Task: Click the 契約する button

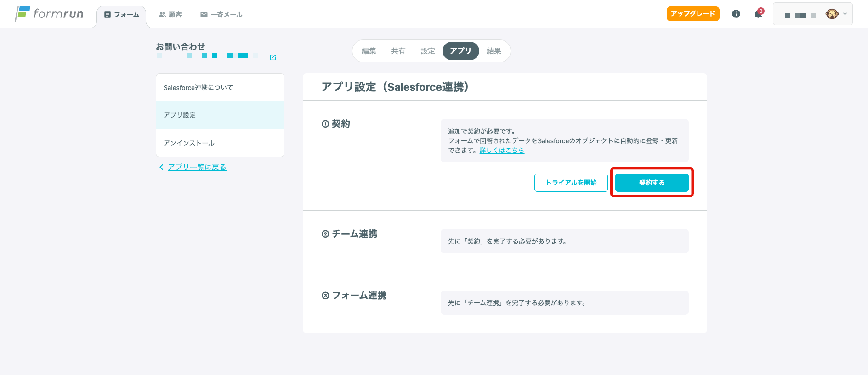Action: pos(652,183)
